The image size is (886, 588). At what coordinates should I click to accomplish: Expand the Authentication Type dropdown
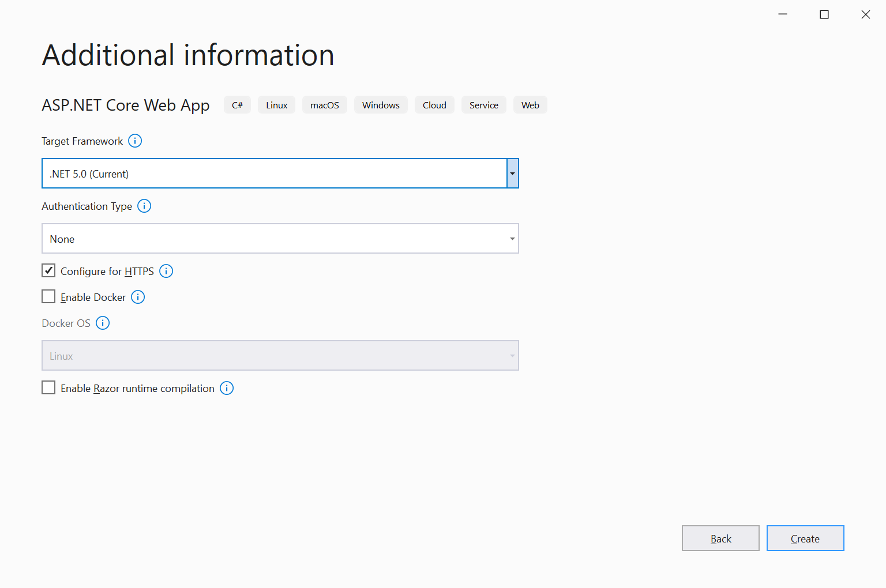tap(512, 239)
